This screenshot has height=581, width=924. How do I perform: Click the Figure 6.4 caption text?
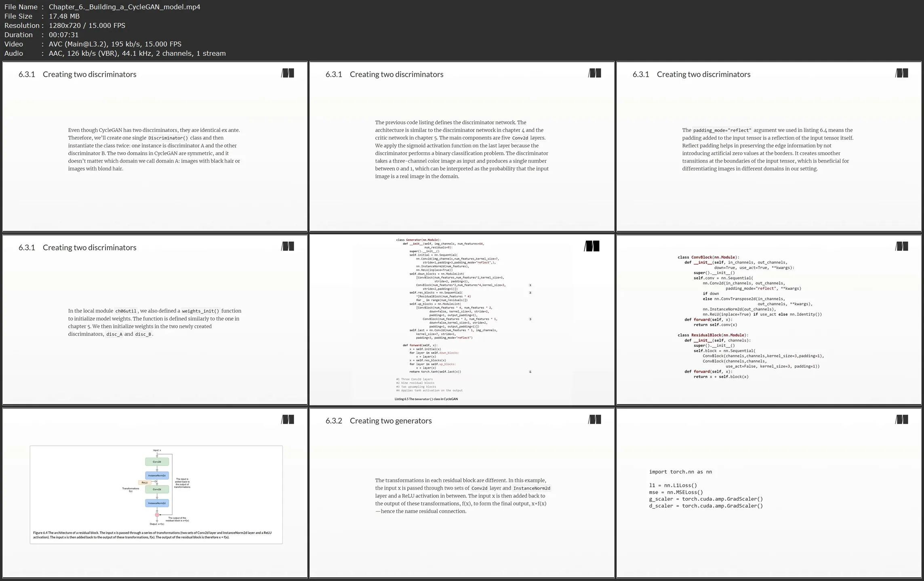(152, 535)
